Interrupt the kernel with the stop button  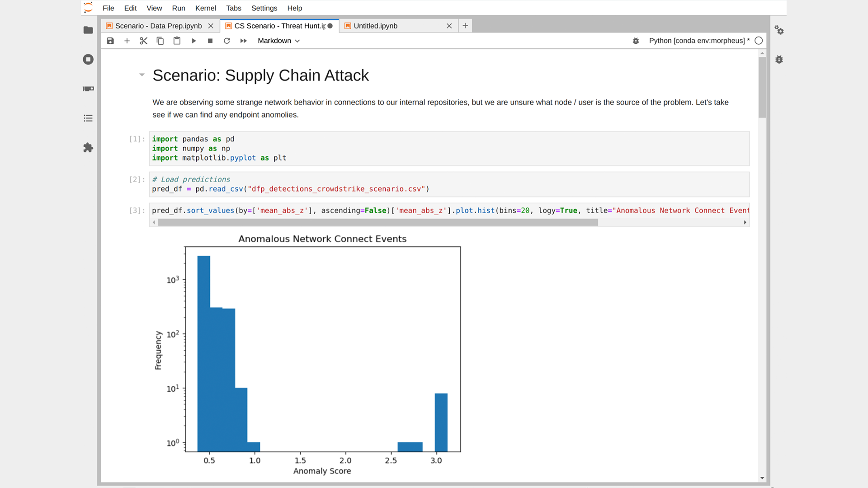pos(210,41)
